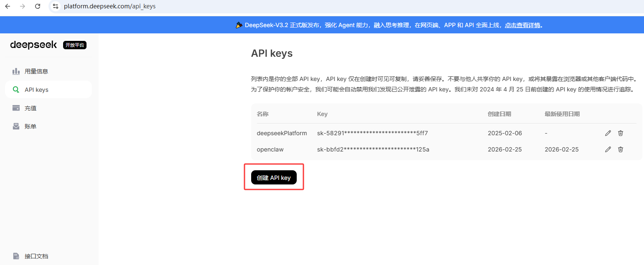Click openclaw creation date under 创建日期
The image size is (644, 265).
tap(505, 149)
